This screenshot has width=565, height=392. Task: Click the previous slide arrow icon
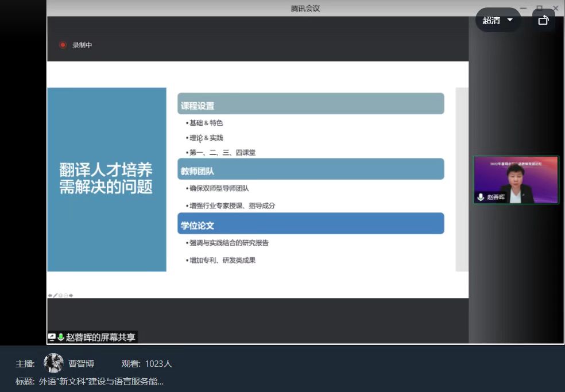click(50, 296)
